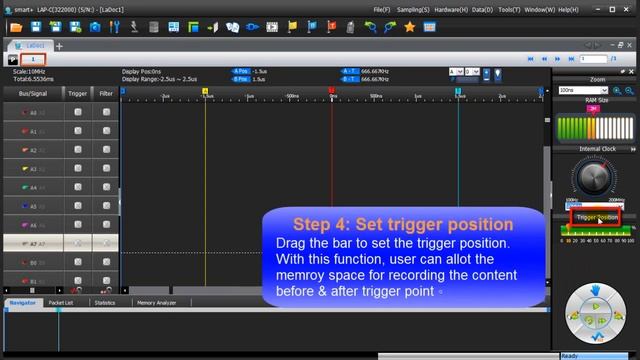
Task: Click the RAM Size bar meter
Action: click(x=596, y=129)
